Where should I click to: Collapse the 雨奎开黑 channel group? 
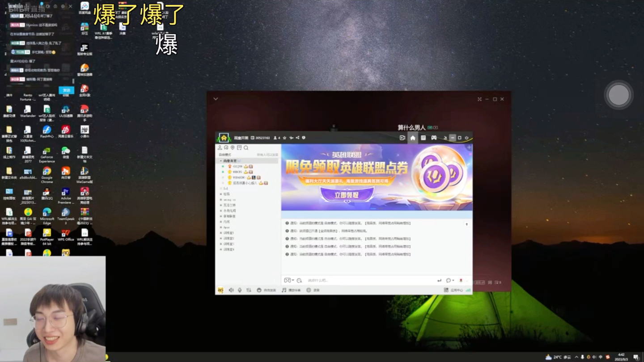tap(220, 161)
